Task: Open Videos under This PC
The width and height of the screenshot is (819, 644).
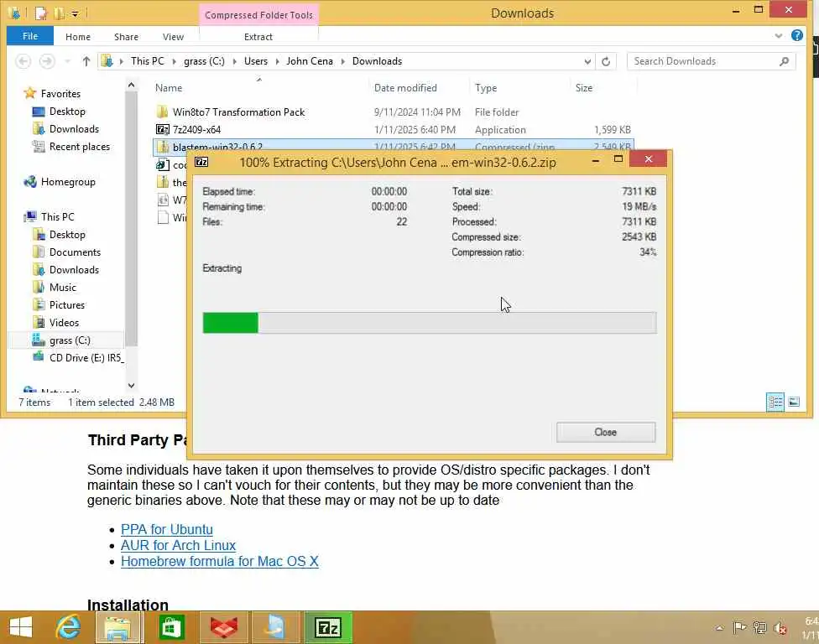Action: pos(64,323)
